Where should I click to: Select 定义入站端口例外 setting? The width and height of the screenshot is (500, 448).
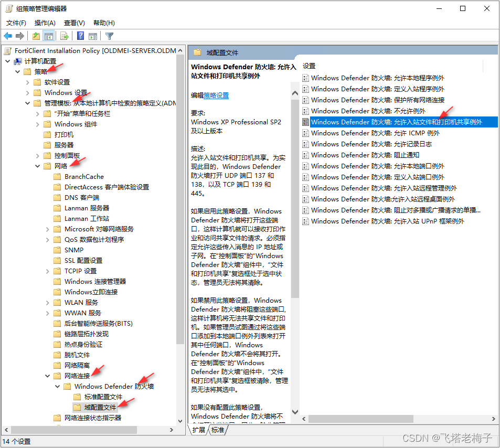coord(378,177)
